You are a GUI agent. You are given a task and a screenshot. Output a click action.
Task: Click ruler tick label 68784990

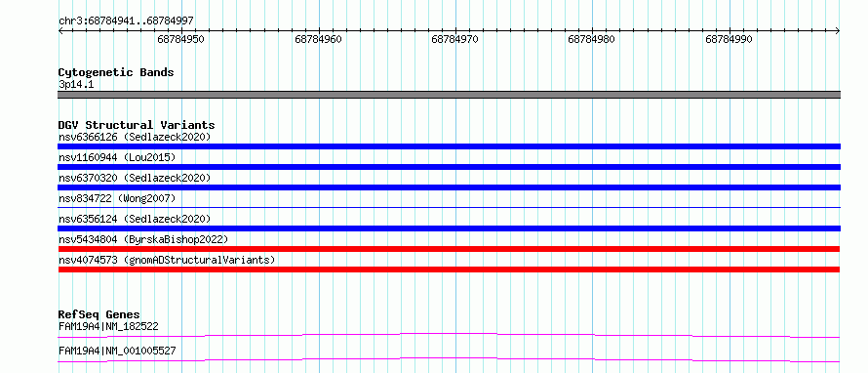pyautogui.click(x=730, y=39)
